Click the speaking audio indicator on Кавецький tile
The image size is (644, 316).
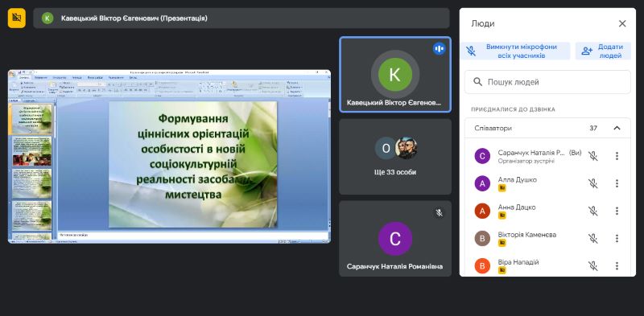pos(439,49)
